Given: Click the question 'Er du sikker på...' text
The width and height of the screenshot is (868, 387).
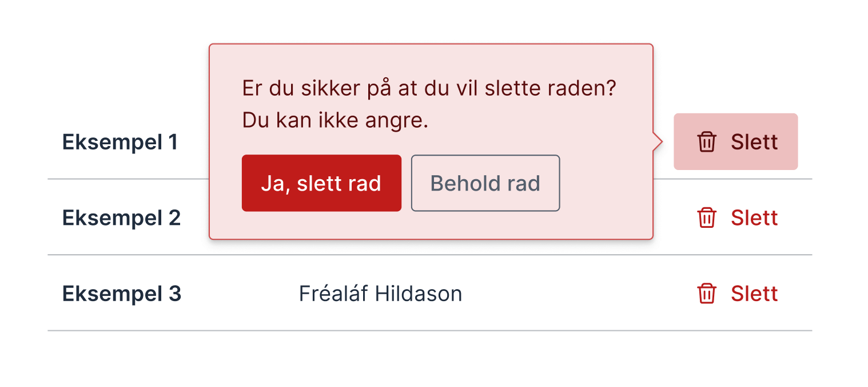Looking at the screenshot, I should (429, 89).
